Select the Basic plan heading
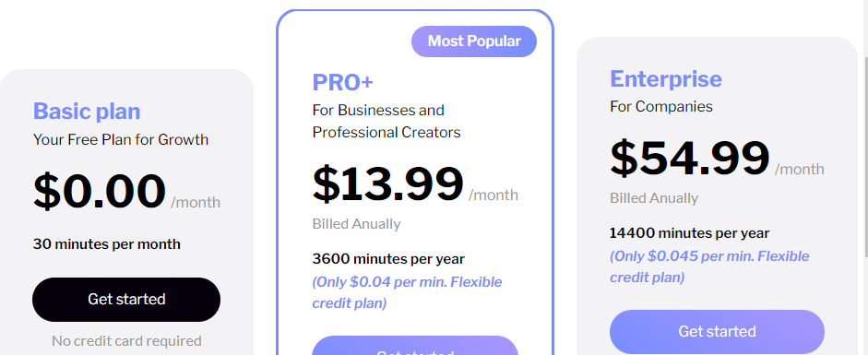Screen dimensions: 868x355 [87, 112]
